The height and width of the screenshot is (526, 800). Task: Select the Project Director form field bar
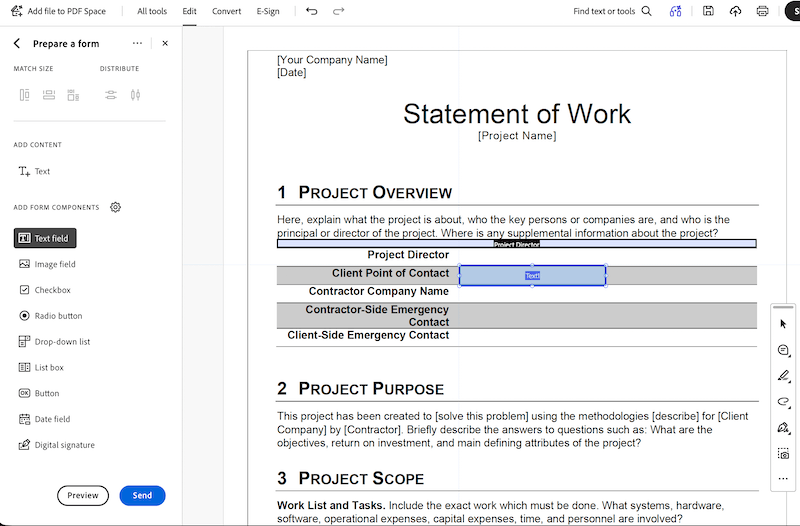click(x=516, y=244)
